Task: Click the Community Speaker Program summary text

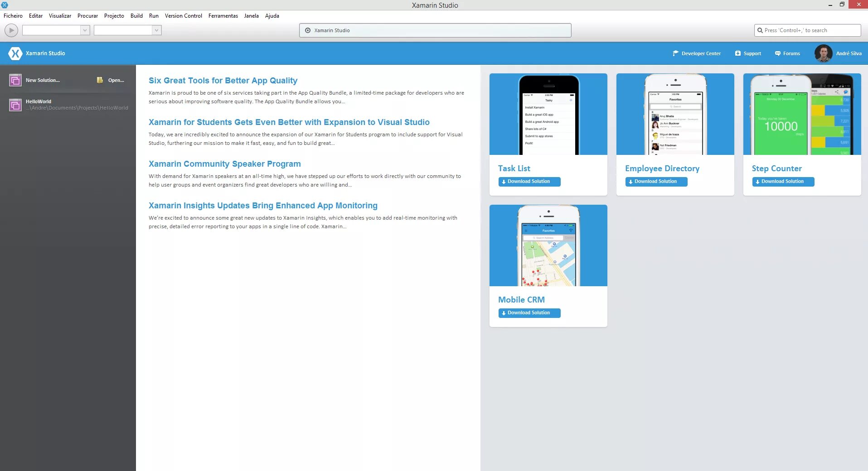Action: (x=305, y=180)
